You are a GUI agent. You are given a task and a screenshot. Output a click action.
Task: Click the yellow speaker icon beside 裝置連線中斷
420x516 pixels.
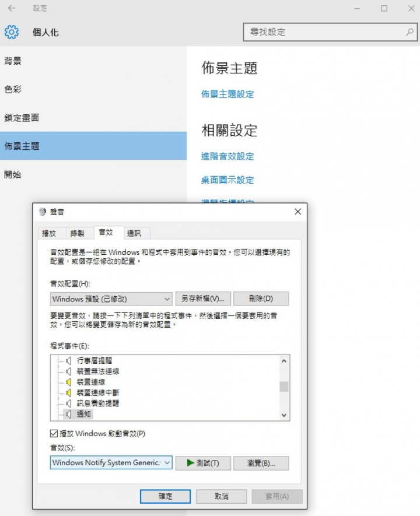click(x=68, y=392)
